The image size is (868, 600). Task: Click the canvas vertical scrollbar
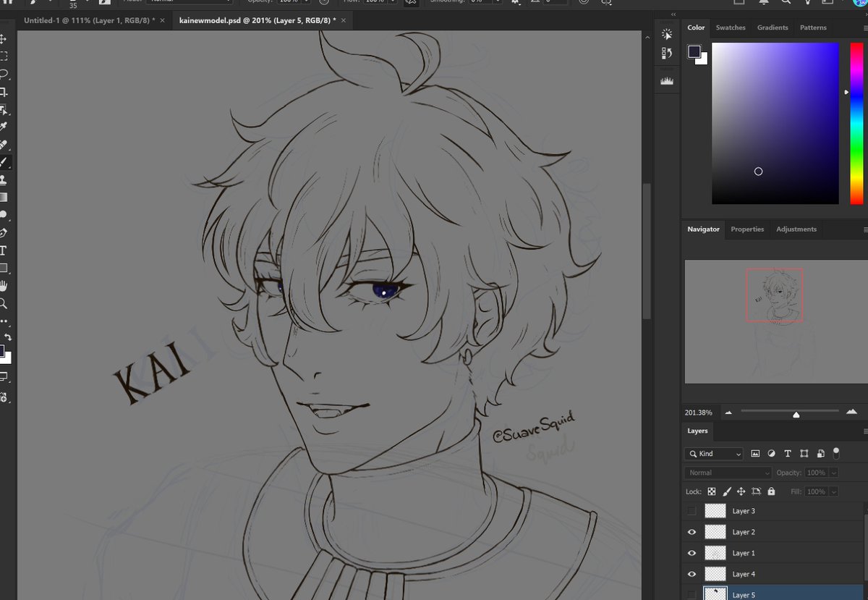coord(646,250)
